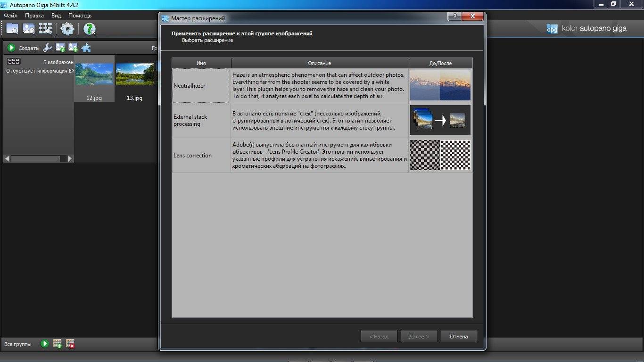Click the Мастер расширений title bar icon

(165, 18)
